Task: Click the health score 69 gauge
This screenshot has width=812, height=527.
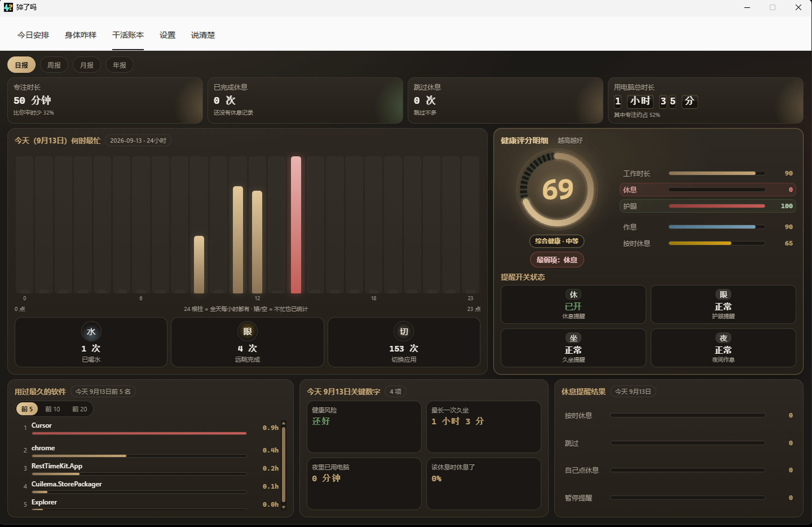Action: pos(557,190)
